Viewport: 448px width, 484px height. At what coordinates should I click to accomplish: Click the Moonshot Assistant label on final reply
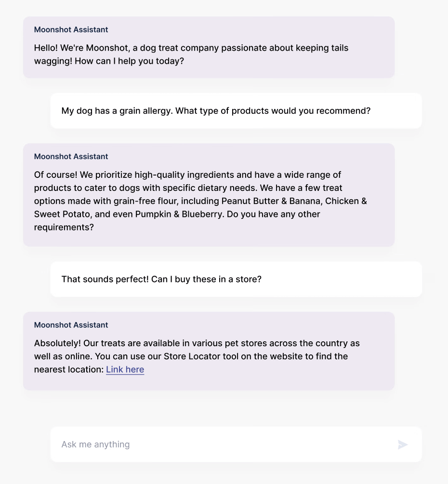[71, 325]
